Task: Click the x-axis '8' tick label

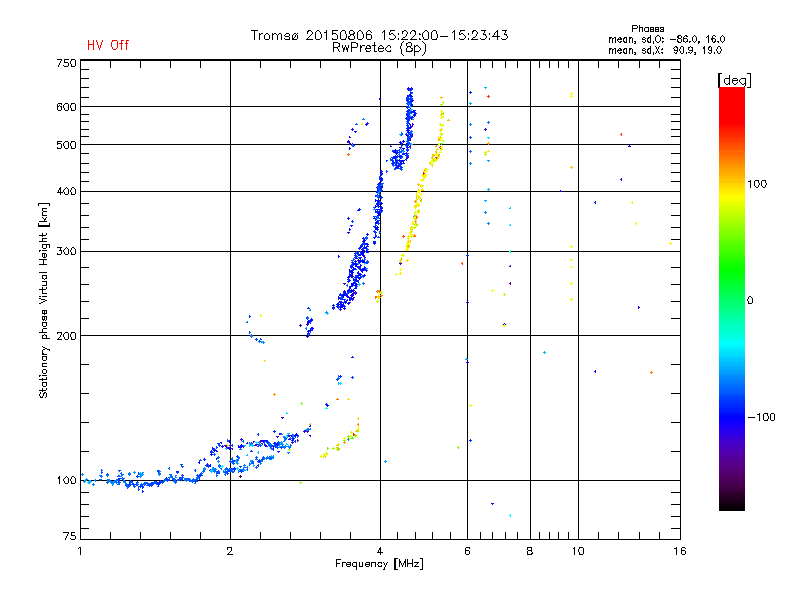Action: coord(530,551)
